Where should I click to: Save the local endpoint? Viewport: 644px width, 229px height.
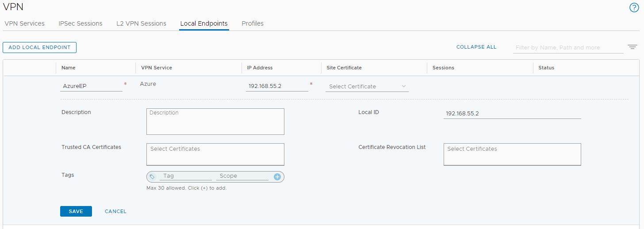pos(76,211)
